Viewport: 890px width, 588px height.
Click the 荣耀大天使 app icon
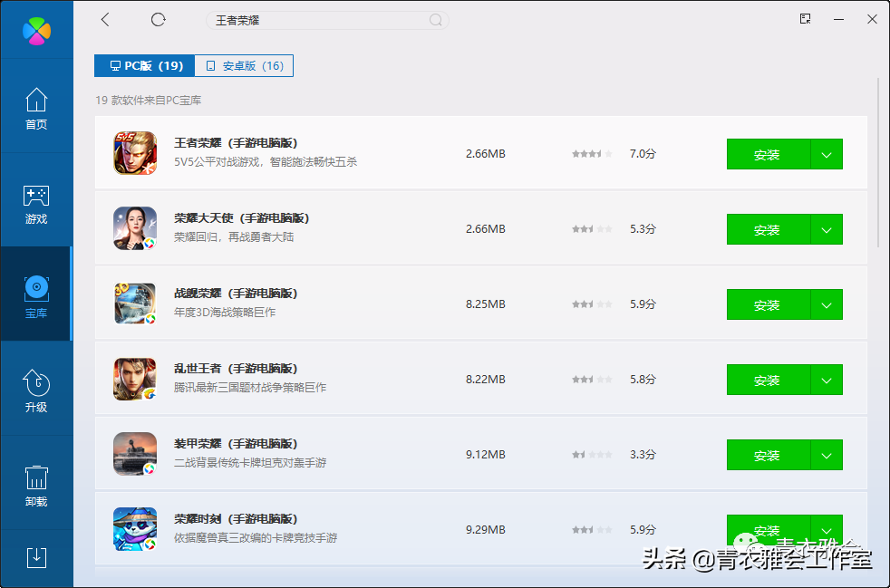click(135, 228)
